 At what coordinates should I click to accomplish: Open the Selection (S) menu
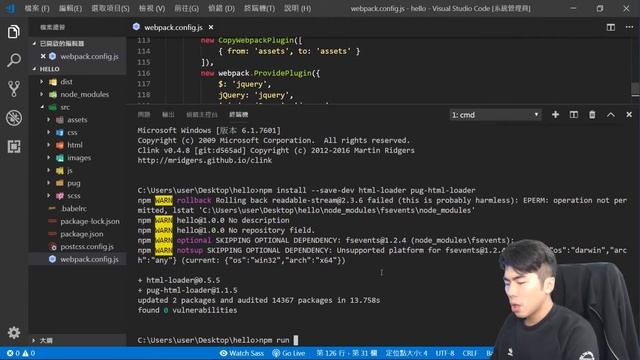pos(110,8)
